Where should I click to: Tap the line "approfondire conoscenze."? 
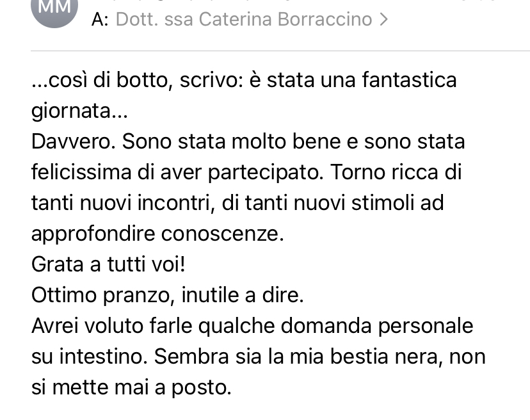pyautogui.click(x=157, y=234)
